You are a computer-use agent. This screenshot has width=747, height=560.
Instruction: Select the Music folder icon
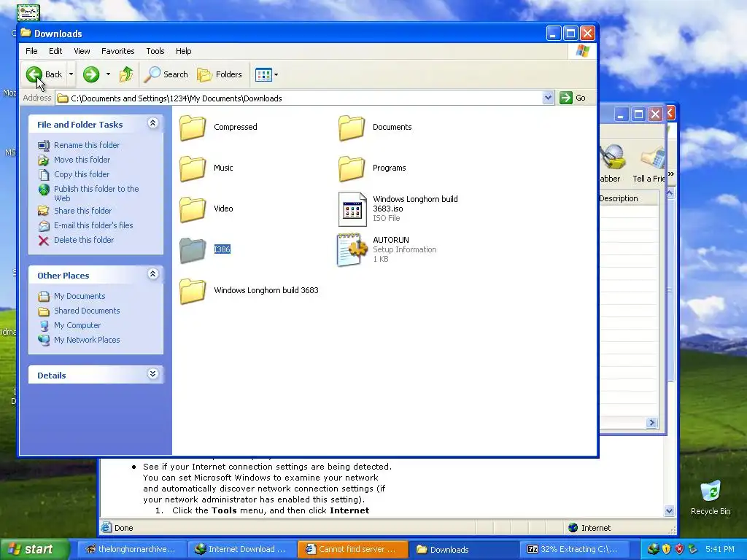point(193,168)
